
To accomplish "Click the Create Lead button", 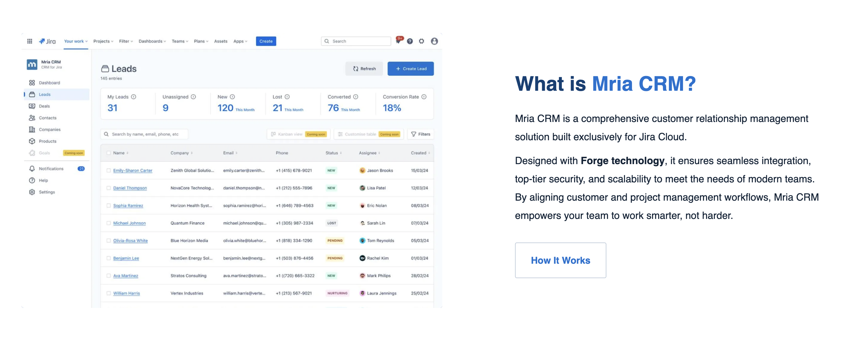I will [x=410, y=68].
